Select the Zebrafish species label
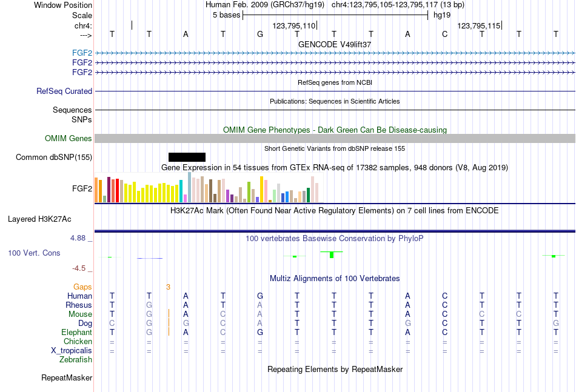Viewport: 576px width, 392px height. coord(76,360)
